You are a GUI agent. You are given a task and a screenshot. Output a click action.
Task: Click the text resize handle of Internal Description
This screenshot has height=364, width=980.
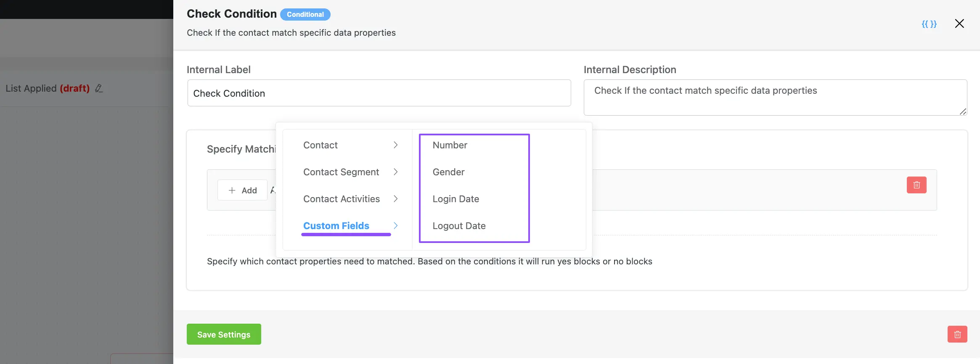click(x=963, y=111)
